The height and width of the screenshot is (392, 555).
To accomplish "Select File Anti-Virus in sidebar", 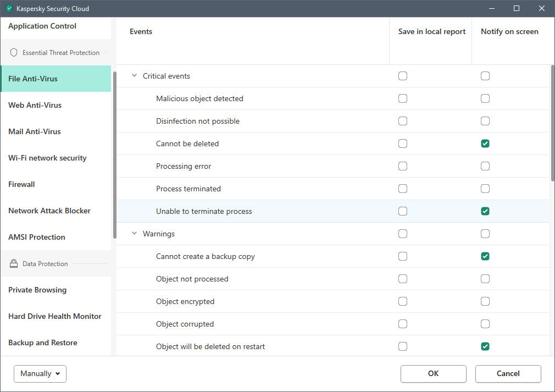I will 56,79.
